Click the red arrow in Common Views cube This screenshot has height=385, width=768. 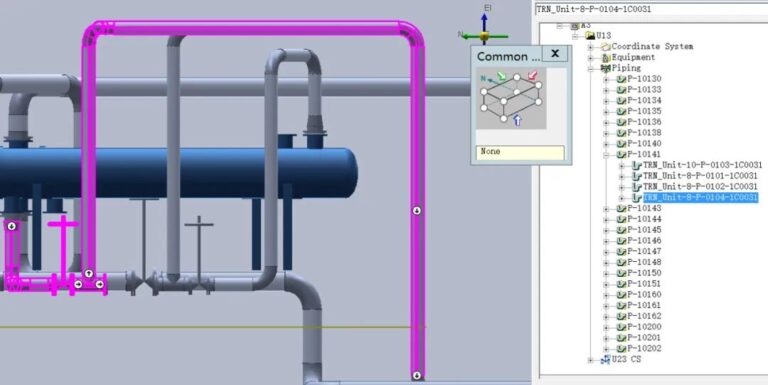pos(532,76)
